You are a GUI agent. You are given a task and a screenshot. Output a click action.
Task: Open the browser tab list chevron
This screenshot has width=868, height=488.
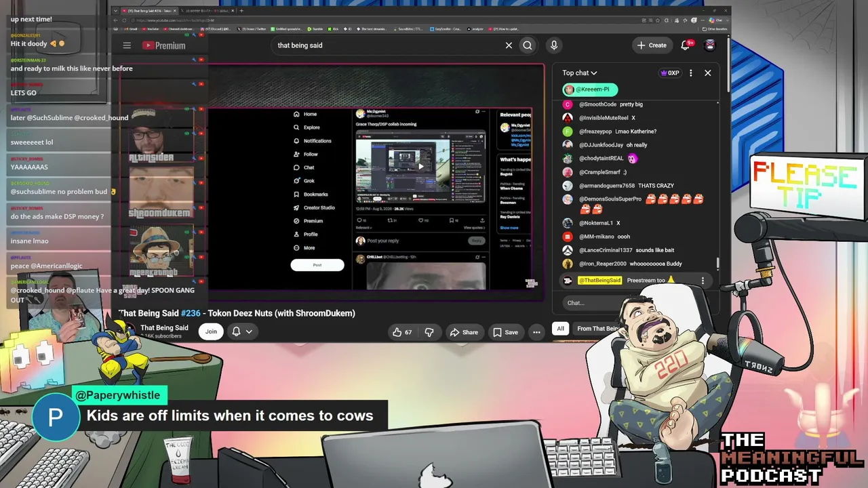(116, 11)
